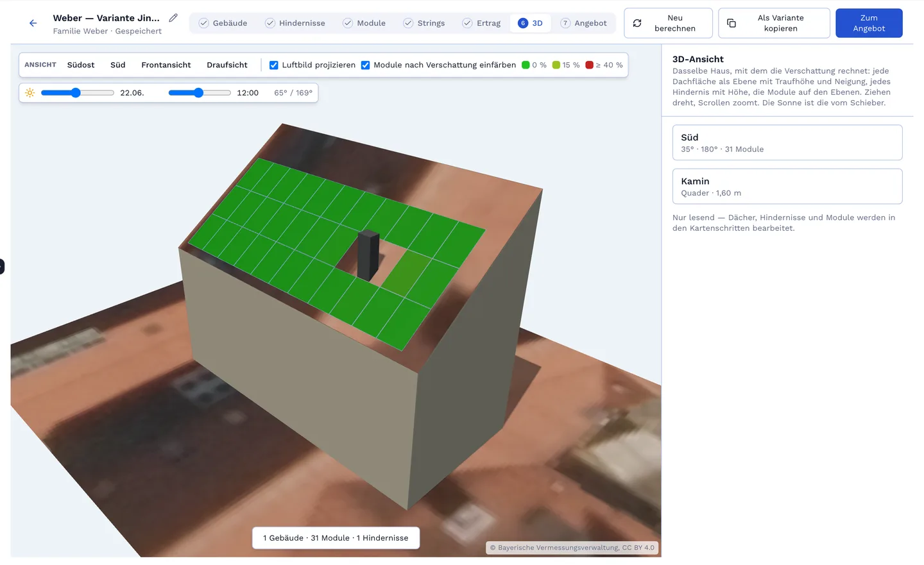This screenshot has height=565, width=924.
Task: Go to the Hindernisse step
Action: (x=295, y=23)
